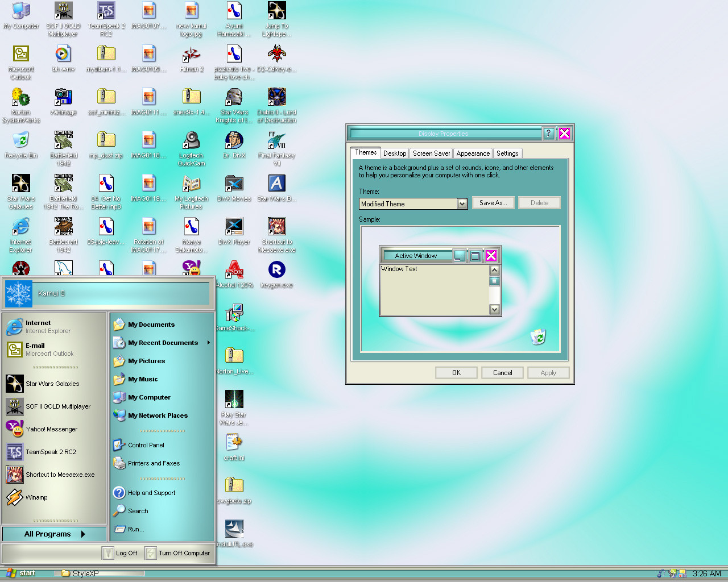The height and width of the screenshot is (582, 728).
Task: Select the Themes tab
Action: 366,152
